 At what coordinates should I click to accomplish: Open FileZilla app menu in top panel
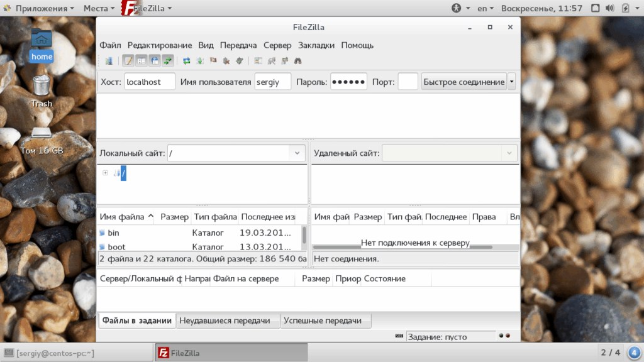click(147, 8)
